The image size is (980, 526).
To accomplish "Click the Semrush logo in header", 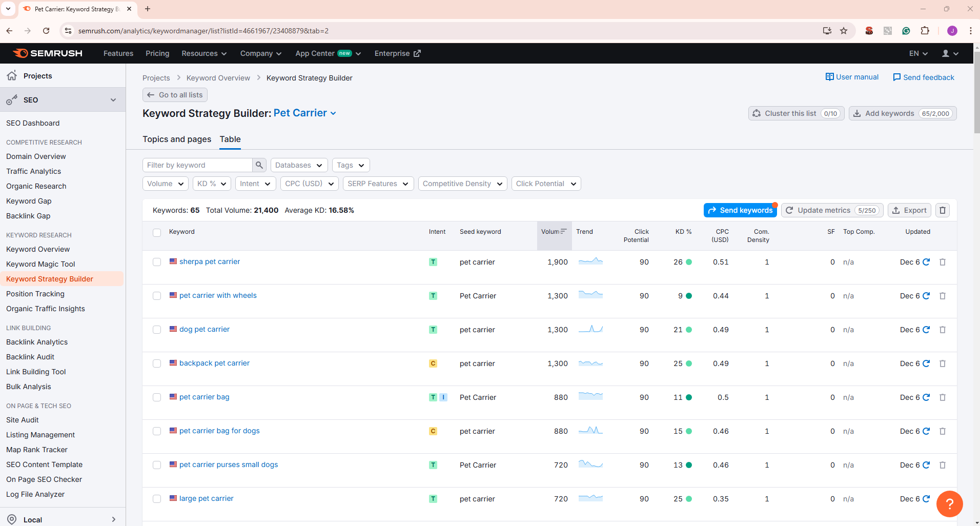I will [48, 53].
